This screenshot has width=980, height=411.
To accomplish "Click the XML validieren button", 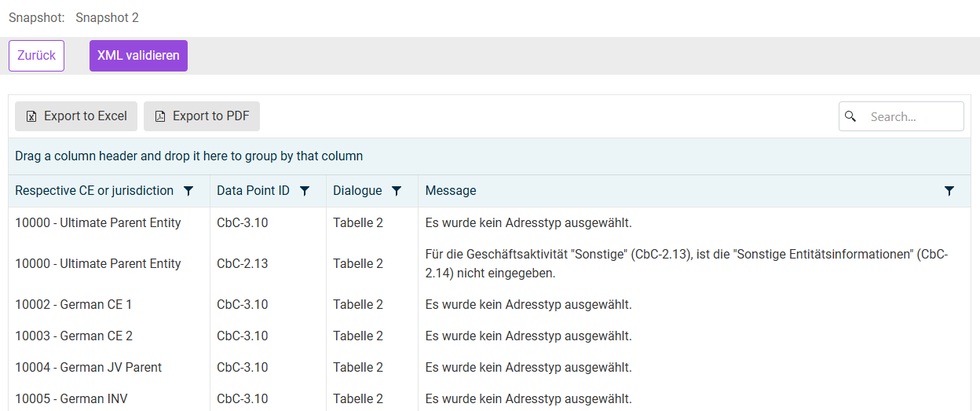I will tap(138, 56).
